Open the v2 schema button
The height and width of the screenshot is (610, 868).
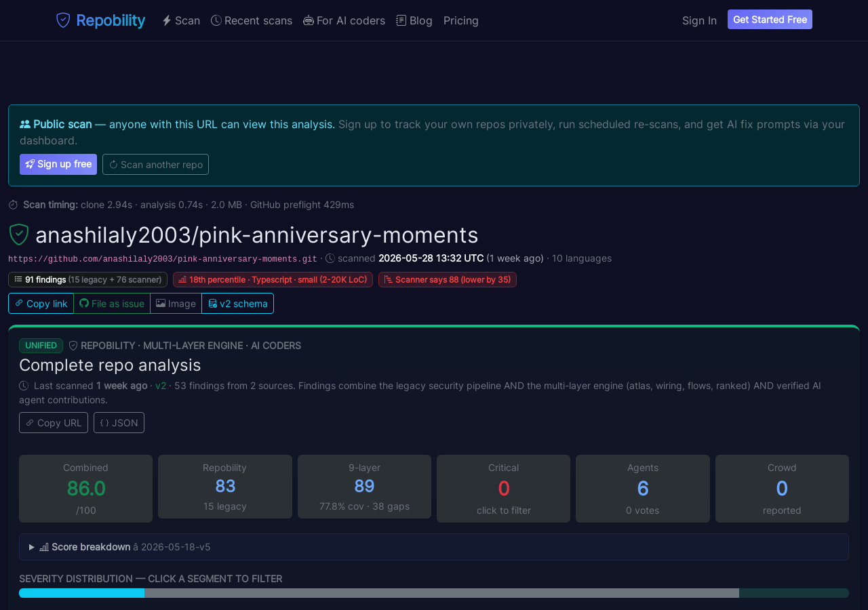[x=237, y=304]
